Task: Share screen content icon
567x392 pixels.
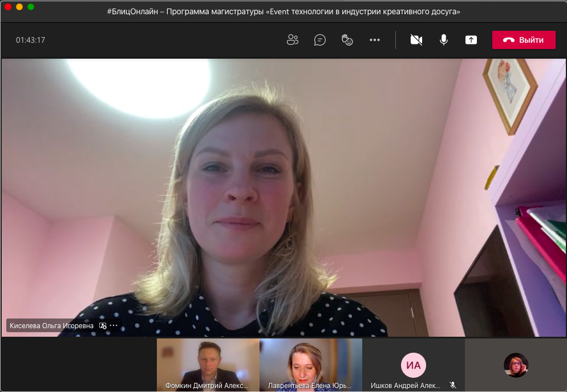Action: [471, 40]
